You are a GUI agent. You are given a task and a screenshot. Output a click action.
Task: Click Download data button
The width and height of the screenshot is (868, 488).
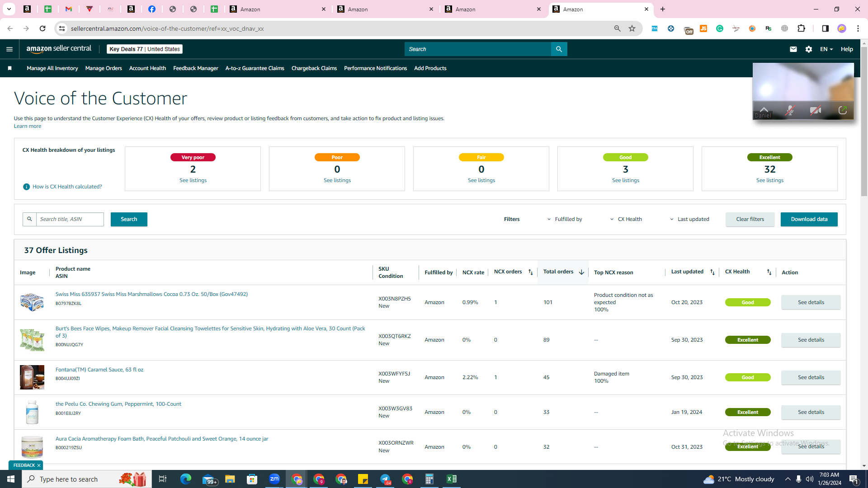pyautogui.click(x=809, y=219)
